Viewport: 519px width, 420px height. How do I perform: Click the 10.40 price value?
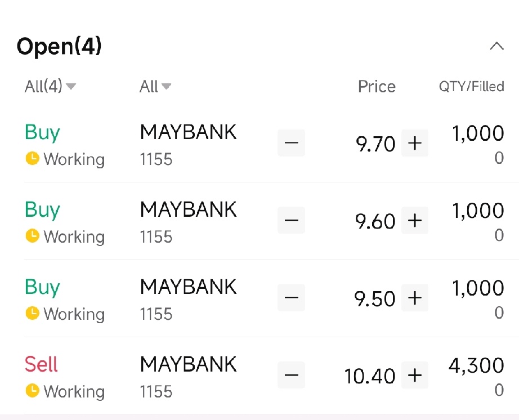[369, 376]
